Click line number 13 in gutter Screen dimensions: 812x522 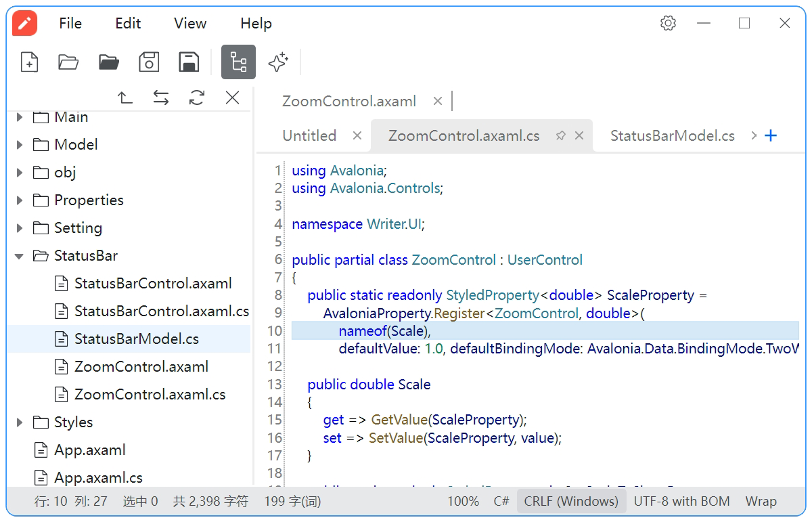tap(274, 385)
